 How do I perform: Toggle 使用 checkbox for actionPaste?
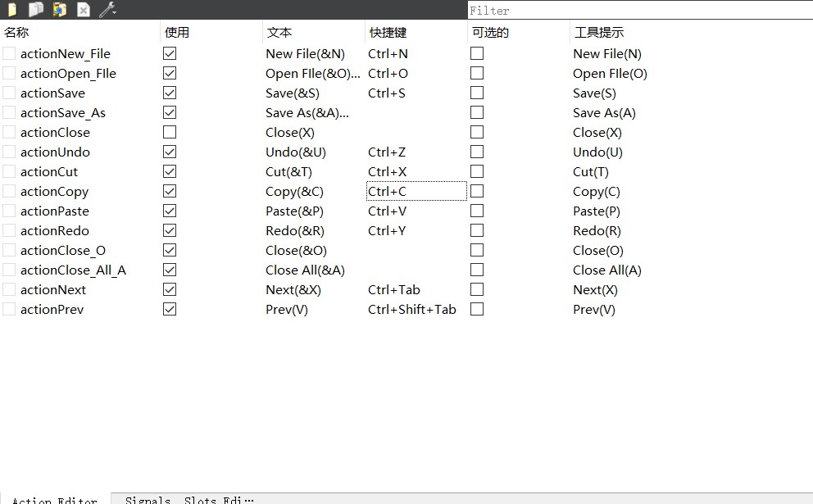click(x=170, y=211)
